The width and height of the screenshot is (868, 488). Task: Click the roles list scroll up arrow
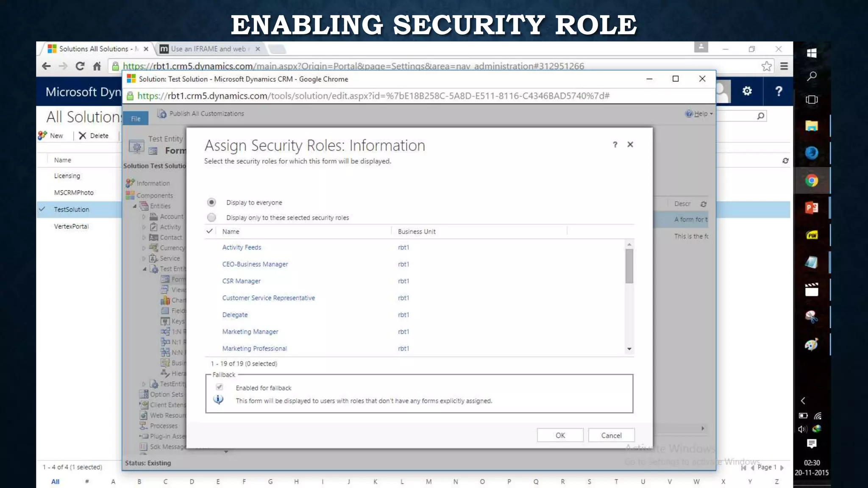[x=629, y=244]
